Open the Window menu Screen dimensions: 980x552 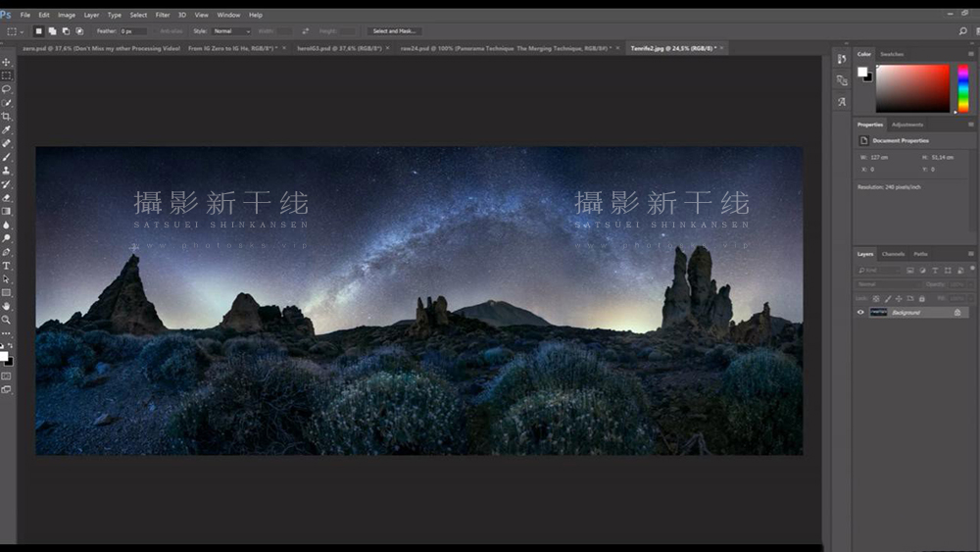[x=228, y=15]
